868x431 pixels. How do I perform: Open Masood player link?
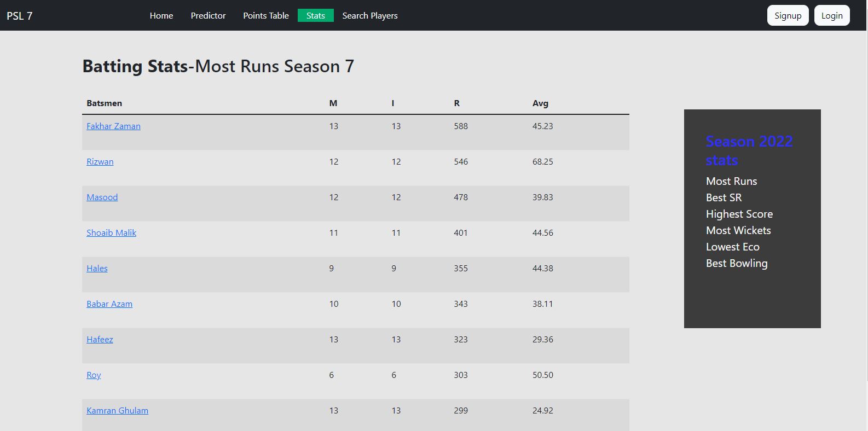click(102, 197)
